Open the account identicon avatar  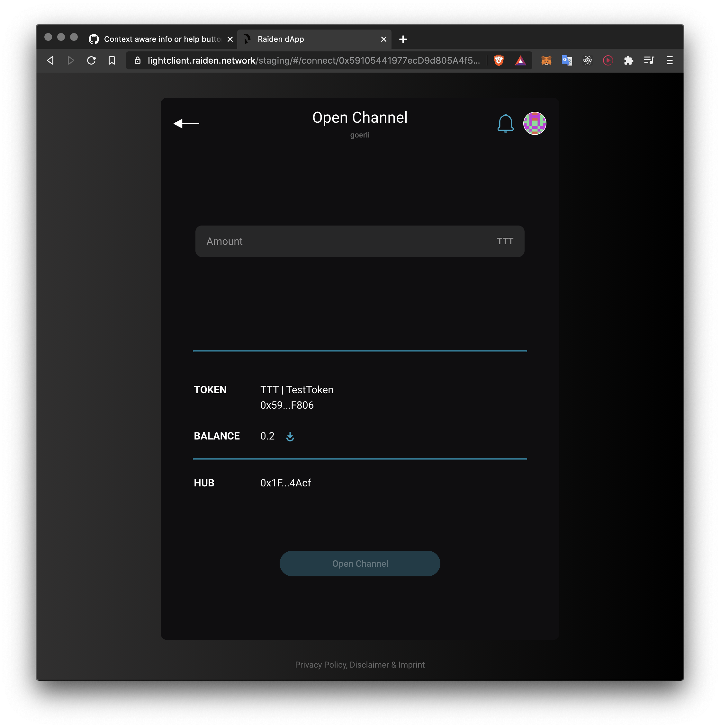pos(535,123)
